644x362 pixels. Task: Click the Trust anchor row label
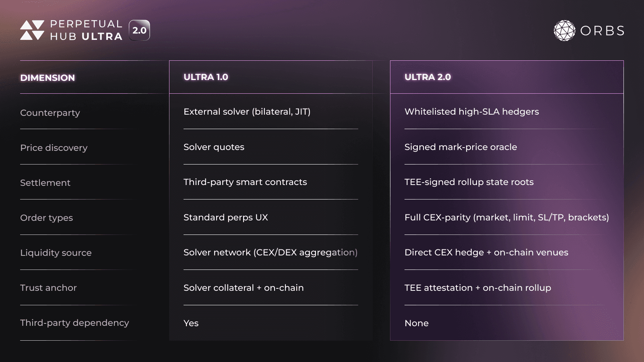pyautogui.click(x=48, y=288)
